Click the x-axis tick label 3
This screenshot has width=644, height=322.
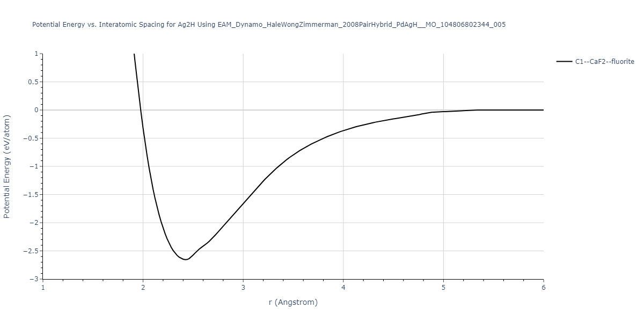pos(243,288)
